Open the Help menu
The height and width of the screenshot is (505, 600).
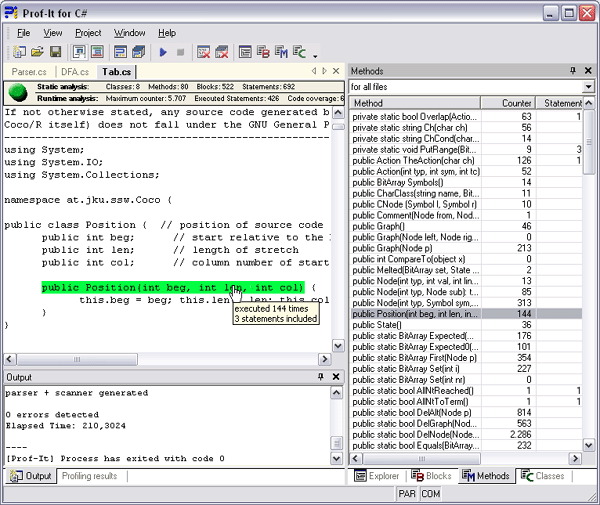pos(167,33)
